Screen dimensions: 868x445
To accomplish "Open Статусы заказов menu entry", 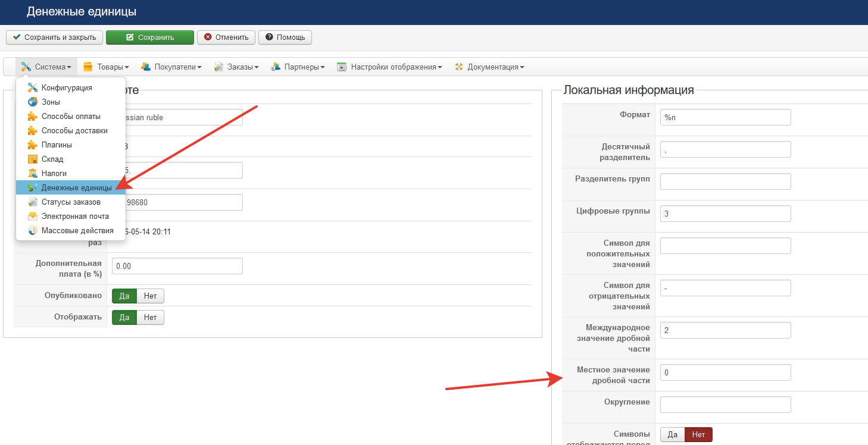I will point(71,202).
